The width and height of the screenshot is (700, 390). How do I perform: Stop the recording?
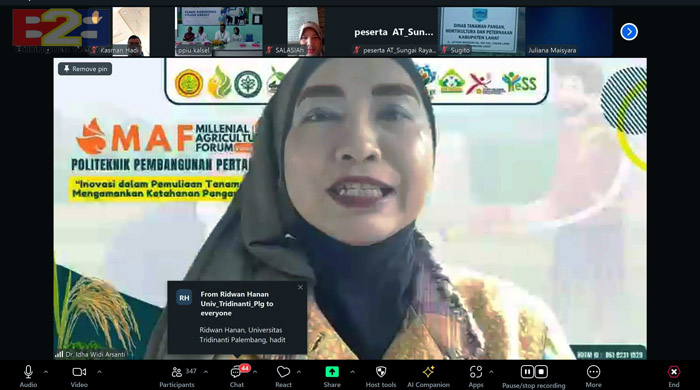tap(541, 372)
